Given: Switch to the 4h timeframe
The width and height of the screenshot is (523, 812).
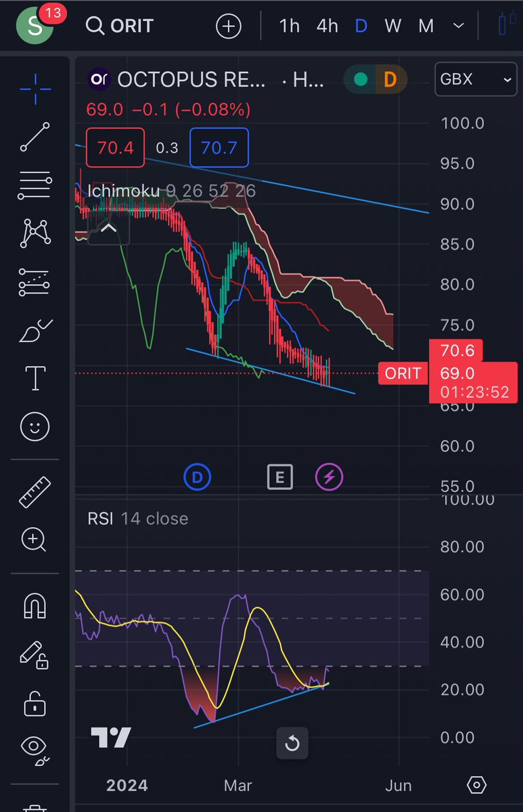Looking at the screenshot, I should 327,26.
